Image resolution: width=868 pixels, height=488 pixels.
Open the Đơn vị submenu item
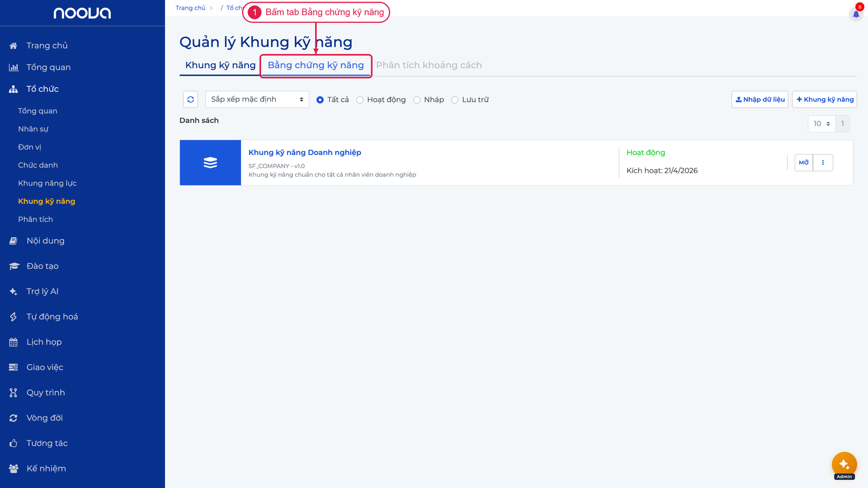[x=29, y=147]
